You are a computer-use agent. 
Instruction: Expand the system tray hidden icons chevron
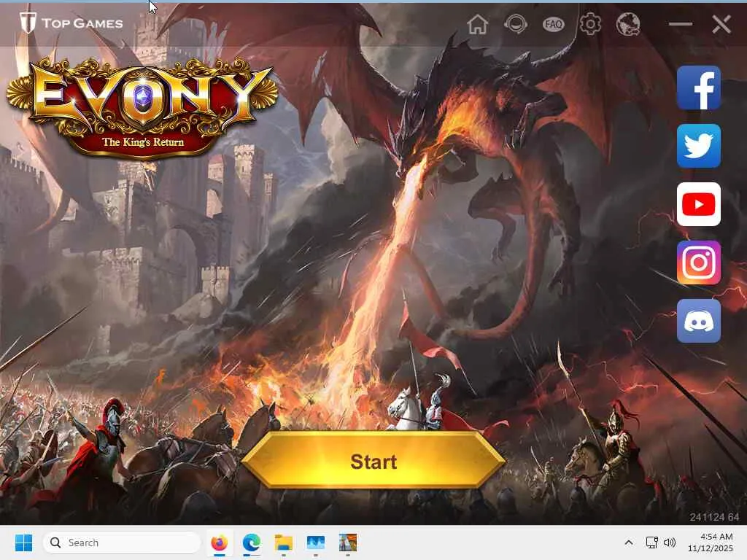coord(628,542)
